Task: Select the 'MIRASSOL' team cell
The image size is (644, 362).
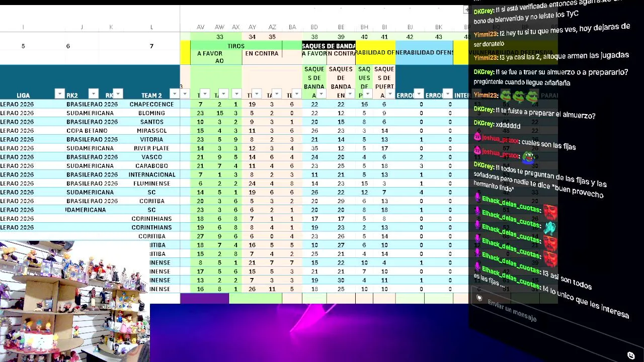Action: (x=151, y=131)
